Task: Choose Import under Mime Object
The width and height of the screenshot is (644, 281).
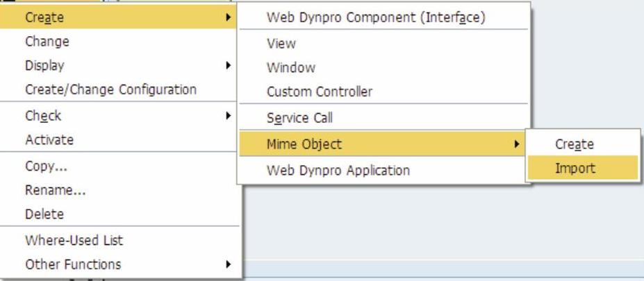Action: 583,168
